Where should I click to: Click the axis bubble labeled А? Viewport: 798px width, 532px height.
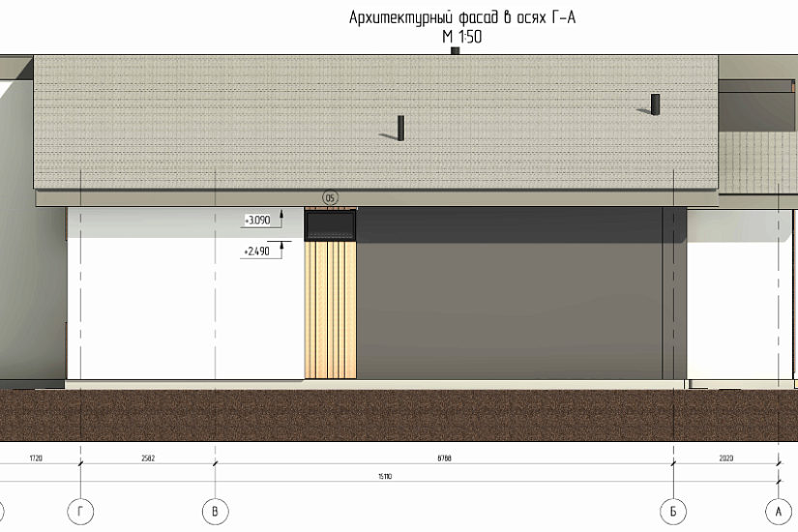pos(778,510)
